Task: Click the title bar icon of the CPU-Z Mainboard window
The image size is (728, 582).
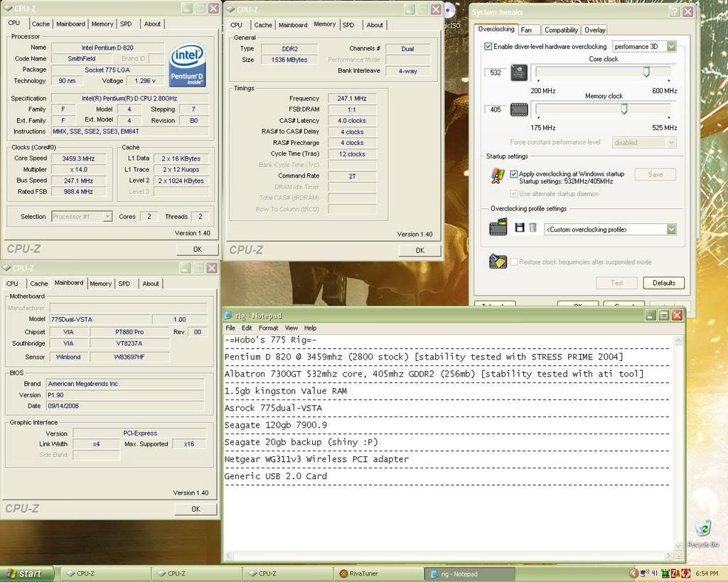Action: click(7, 268)
